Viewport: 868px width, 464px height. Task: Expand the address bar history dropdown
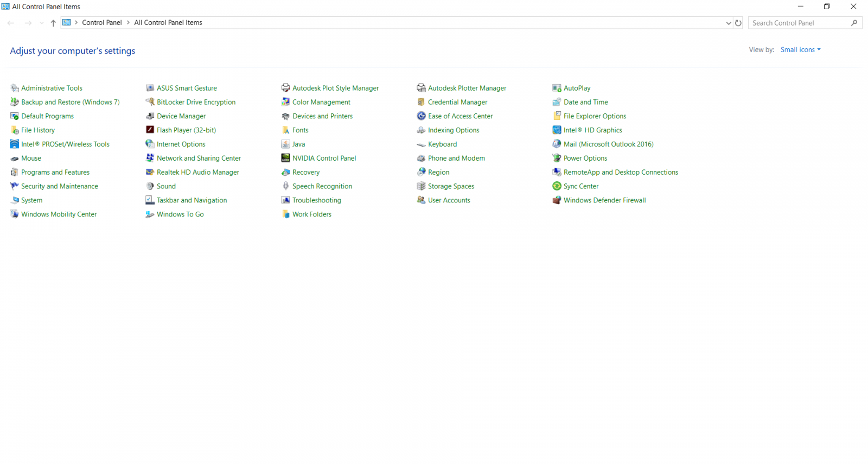tap(729, 23)
